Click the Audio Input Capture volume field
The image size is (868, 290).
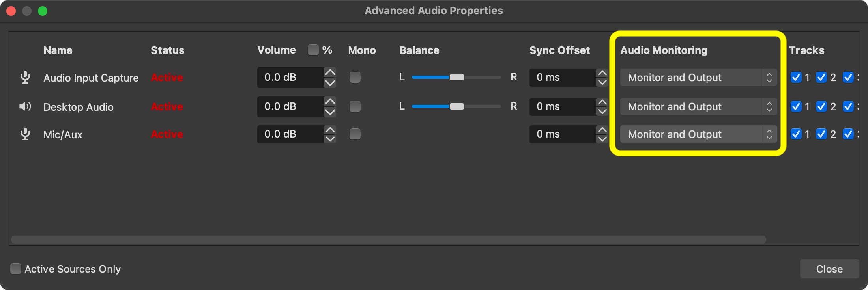[x=290, y=77]
